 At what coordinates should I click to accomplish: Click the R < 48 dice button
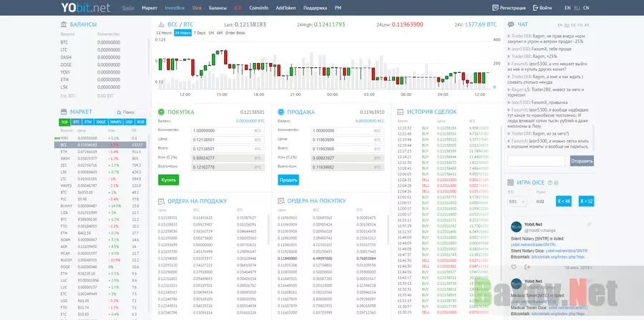564,201
